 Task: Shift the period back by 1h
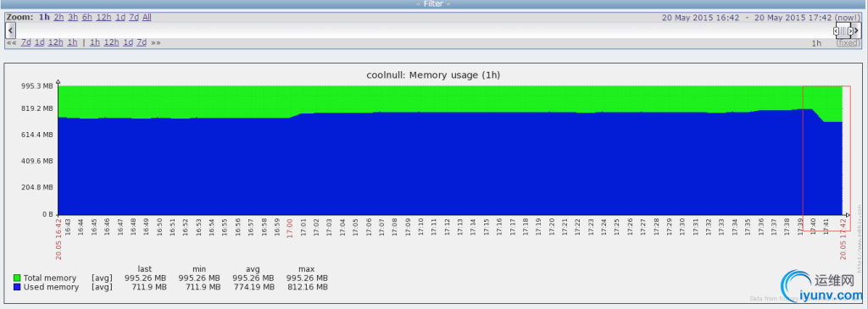coord(73,42)
